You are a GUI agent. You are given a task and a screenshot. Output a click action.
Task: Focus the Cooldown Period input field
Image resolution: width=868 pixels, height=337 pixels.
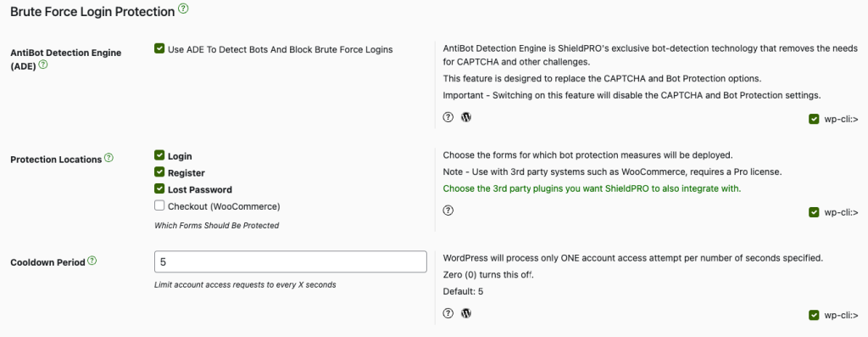click(291, 261)
